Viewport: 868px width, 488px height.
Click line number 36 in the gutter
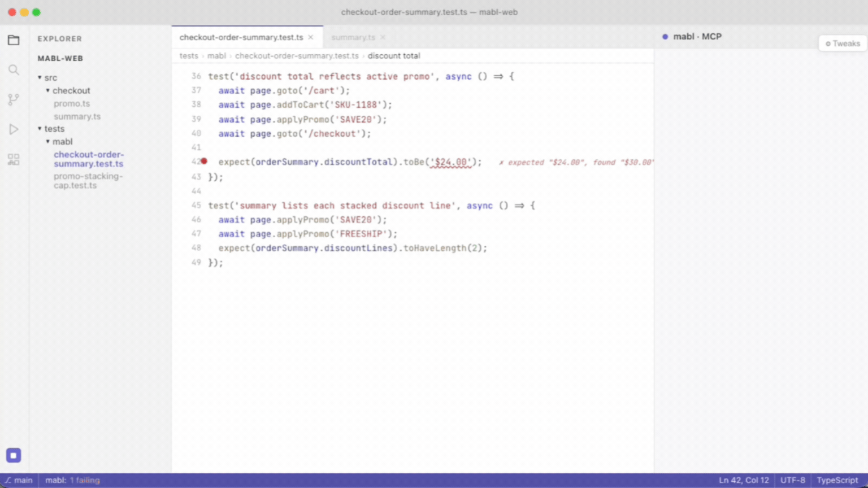point(196,76)
